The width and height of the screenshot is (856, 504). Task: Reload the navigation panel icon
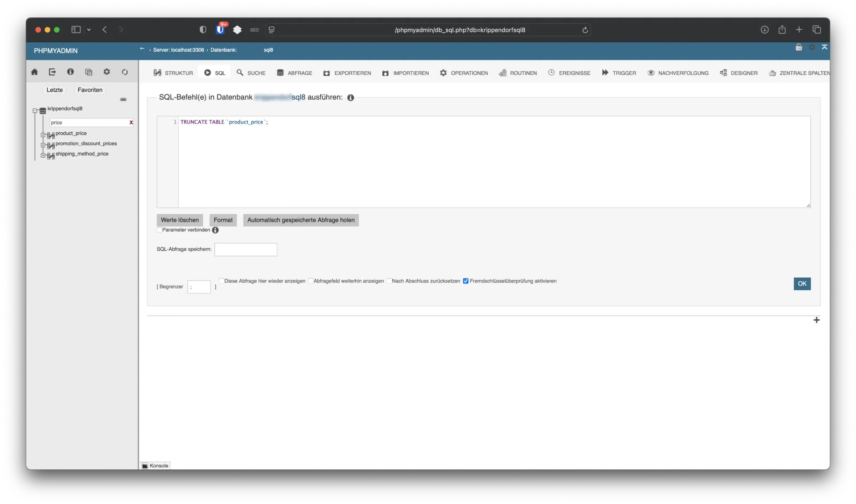click(124, 72)
